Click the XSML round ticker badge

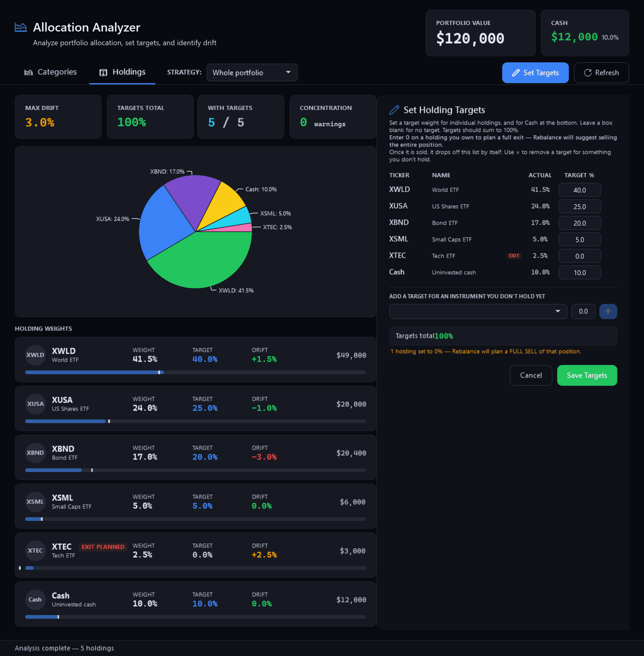click(x=35, y=502)
